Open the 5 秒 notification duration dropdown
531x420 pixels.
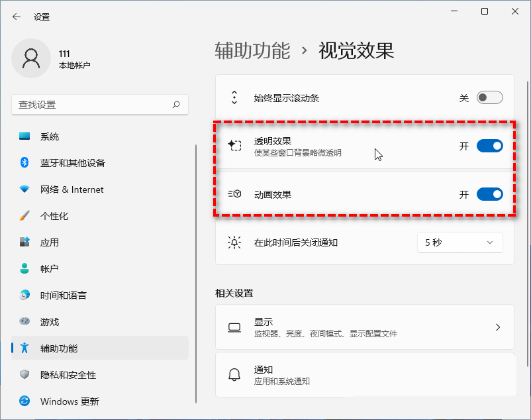[x=459, y=242]
